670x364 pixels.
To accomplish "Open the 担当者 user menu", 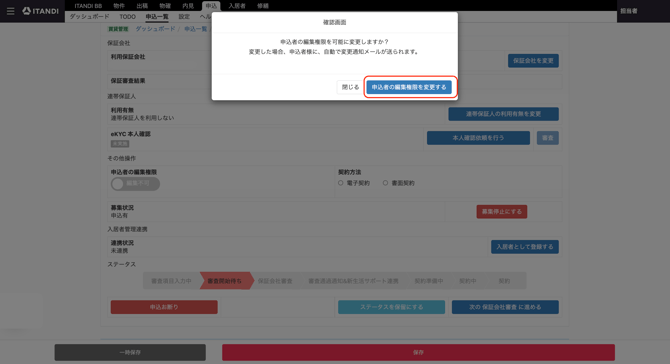I will [629, 11].
